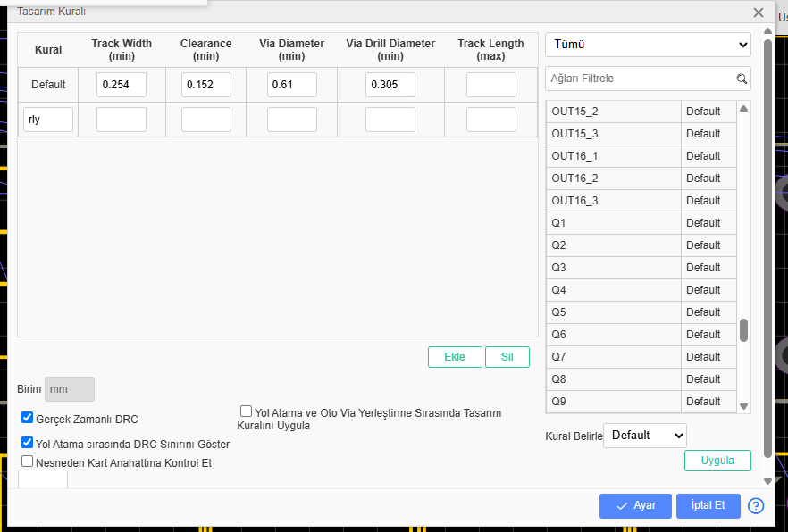Click the Default rule cell of Q1
This screenshot has width=788, height=532.
[708, 223]
